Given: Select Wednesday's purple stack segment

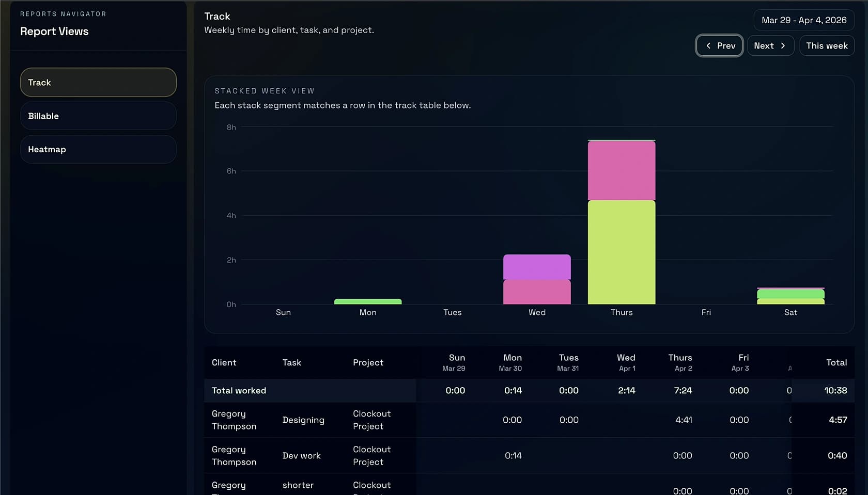Looking at the screenshot, I should click(x=537, y=266).
